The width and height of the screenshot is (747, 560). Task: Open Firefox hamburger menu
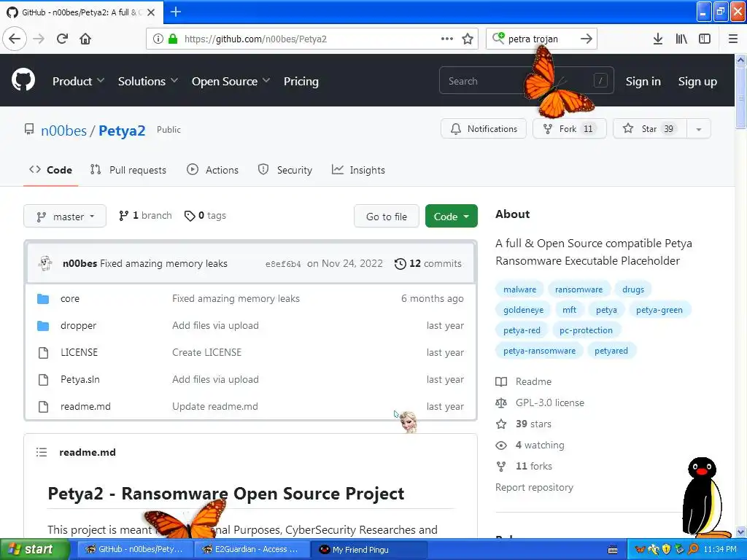pos(732,39)
